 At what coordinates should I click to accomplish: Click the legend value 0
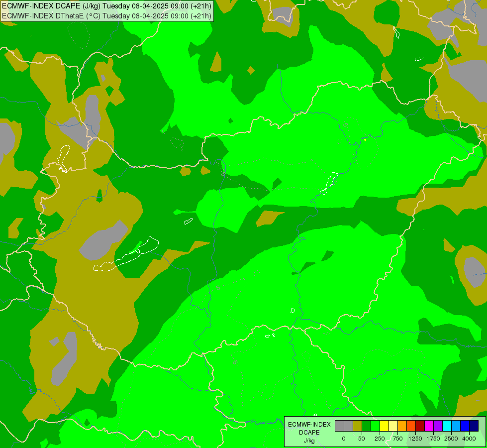(x=344, y=439)
